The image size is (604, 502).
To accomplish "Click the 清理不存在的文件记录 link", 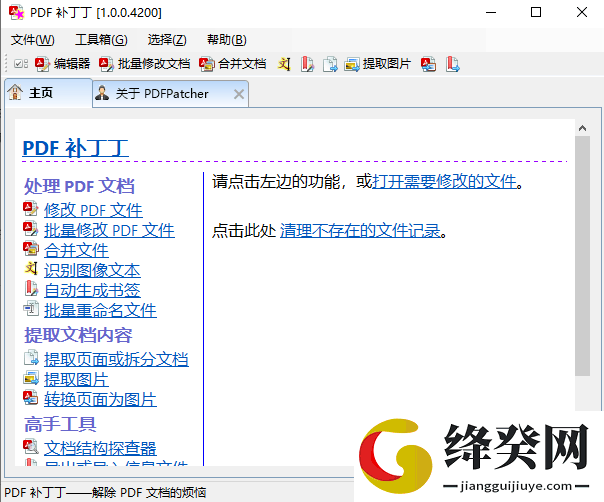I will tap(360, 231).
